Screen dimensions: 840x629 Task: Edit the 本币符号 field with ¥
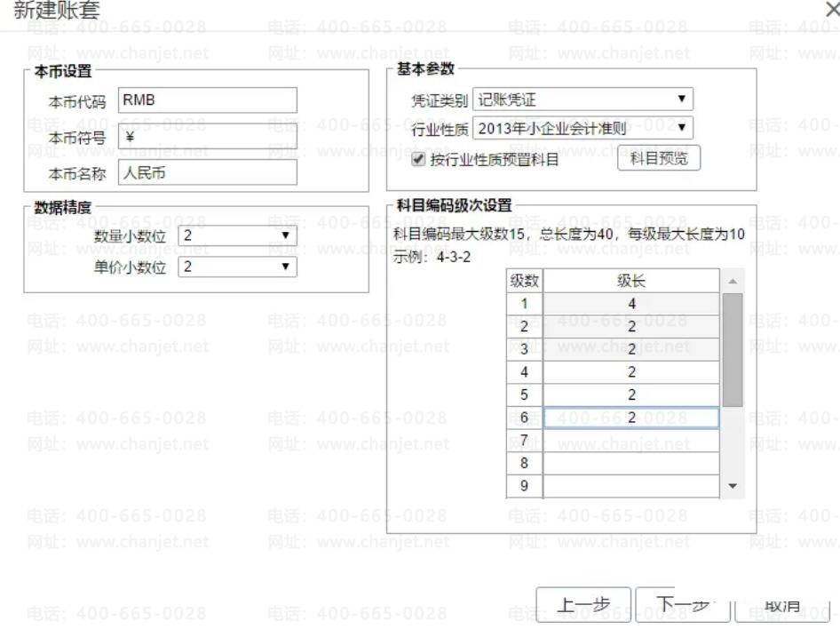pos(207,137)
